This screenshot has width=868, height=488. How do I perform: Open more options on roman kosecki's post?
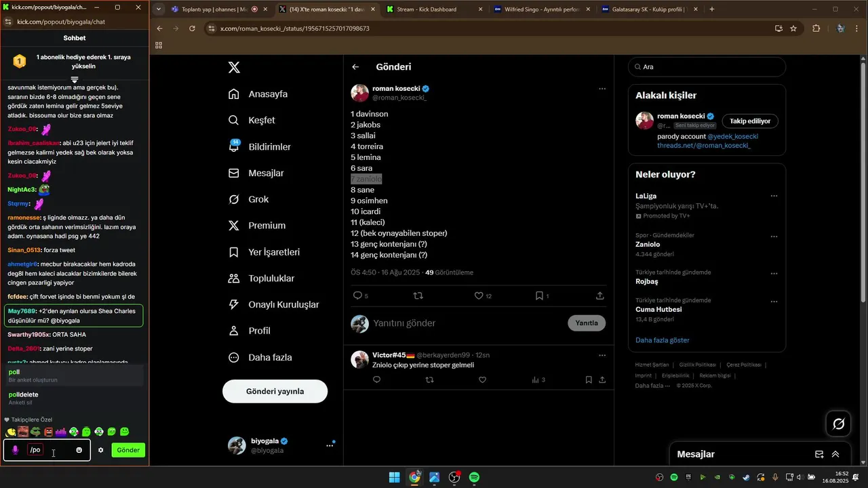click(x=602, y=89)
